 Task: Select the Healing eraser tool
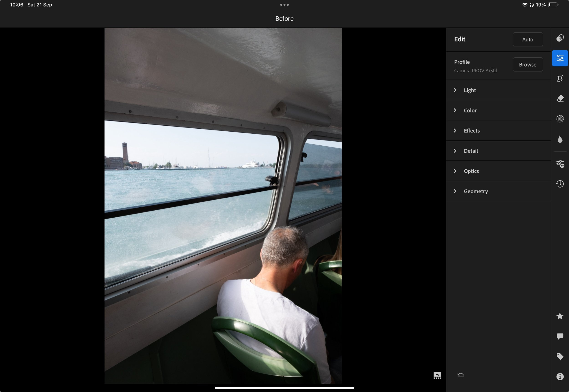(x=560, y=99)
